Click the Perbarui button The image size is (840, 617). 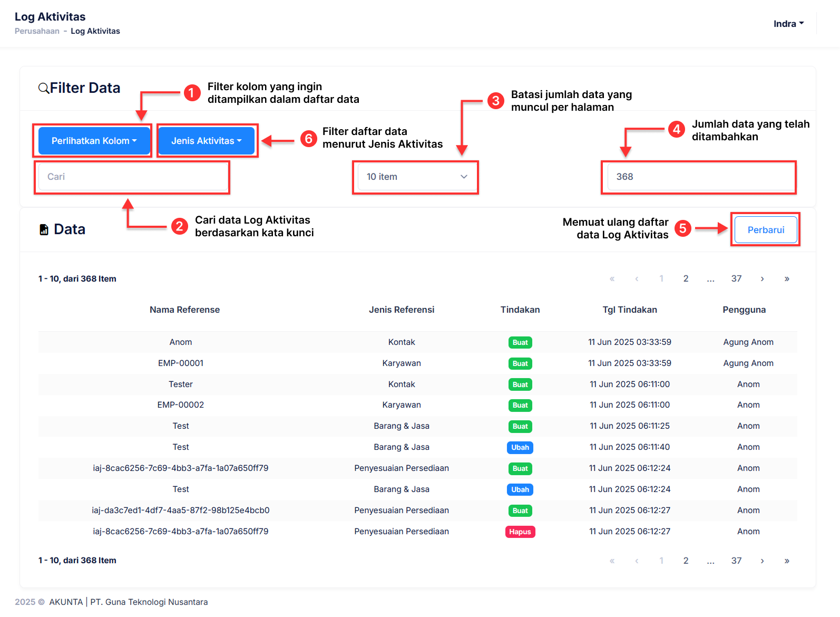tap(766, 230)
